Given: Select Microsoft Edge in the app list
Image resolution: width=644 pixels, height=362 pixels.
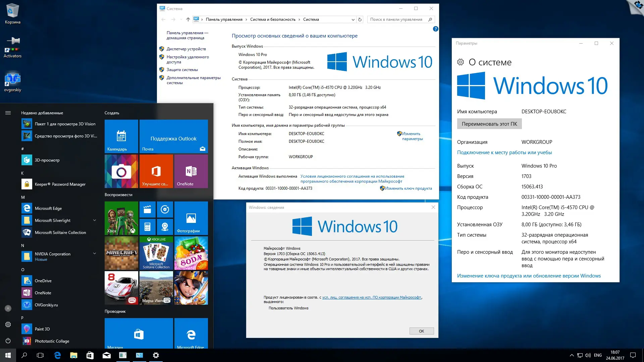Looking at the screenshot, I should (48, 208).
